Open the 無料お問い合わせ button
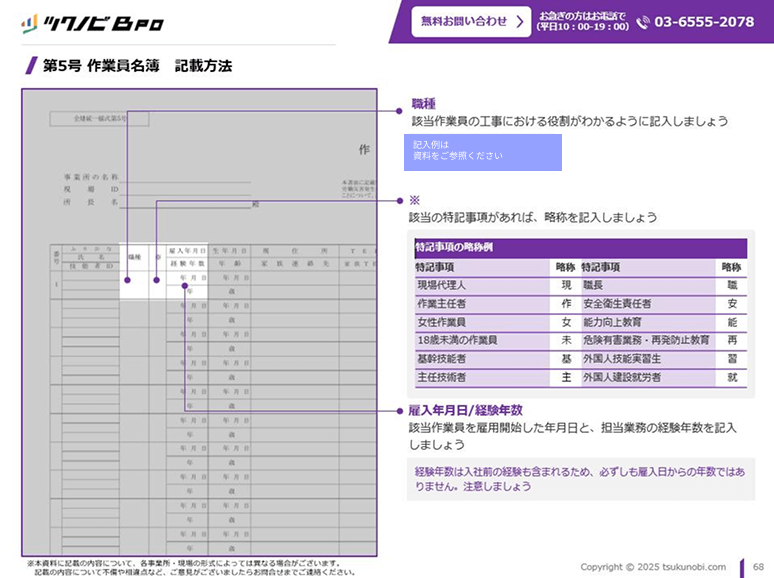The image size is (774, 578). coord(471,21)
